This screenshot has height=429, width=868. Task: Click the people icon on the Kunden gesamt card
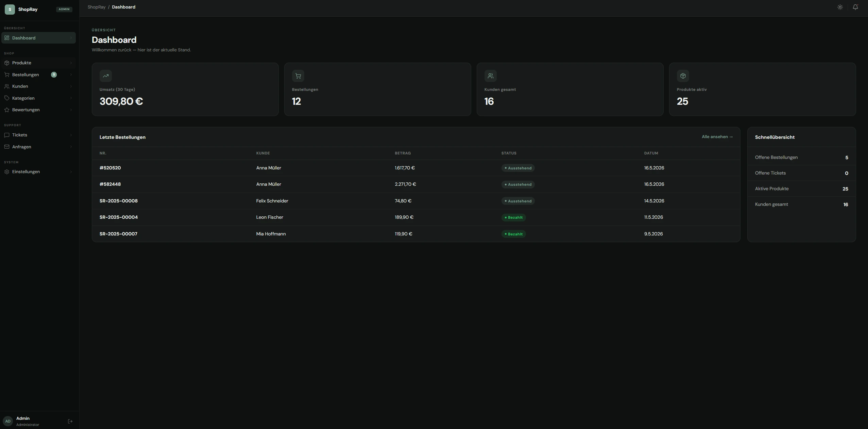coord(491,76)
